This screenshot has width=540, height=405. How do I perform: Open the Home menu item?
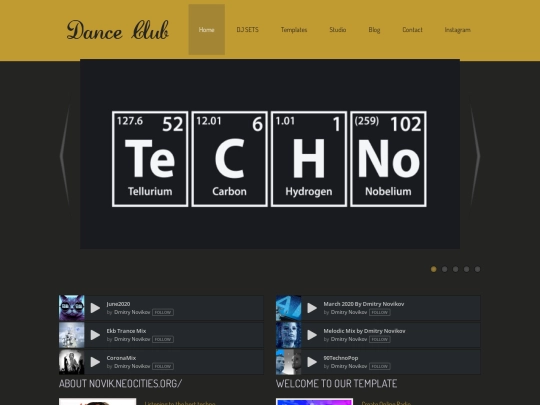tap(207, 30)
